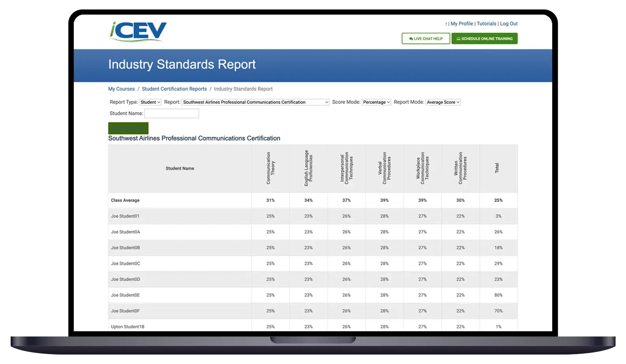Click the Communication Theory column header

click(x=271, y=168)
